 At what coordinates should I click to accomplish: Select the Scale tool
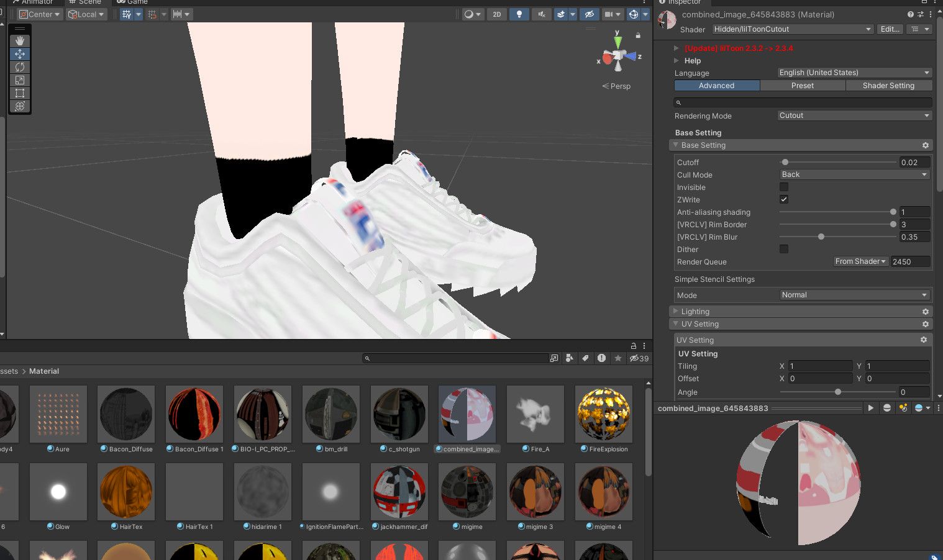pos(20,80)
